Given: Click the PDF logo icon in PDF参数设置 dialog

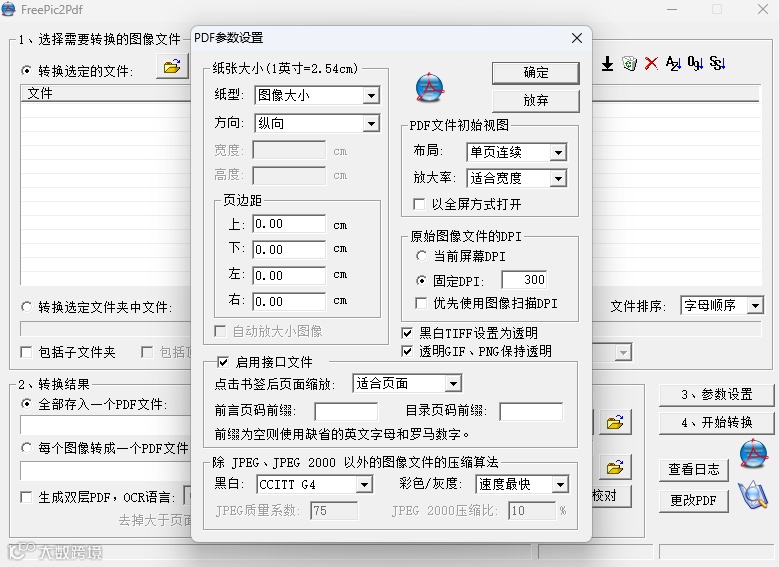Looking at the screenshot, I should coord(430,87).
